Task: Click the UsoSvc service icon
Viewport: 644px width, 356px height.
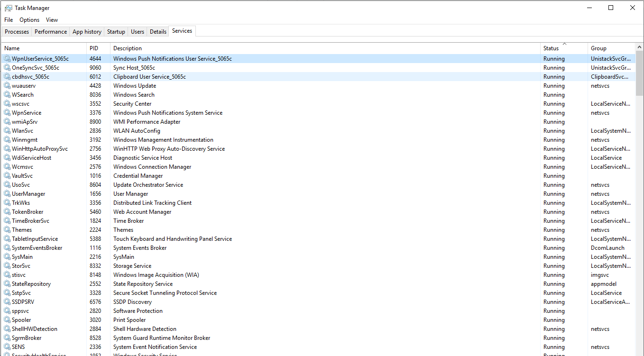Action: click(7, 185)
